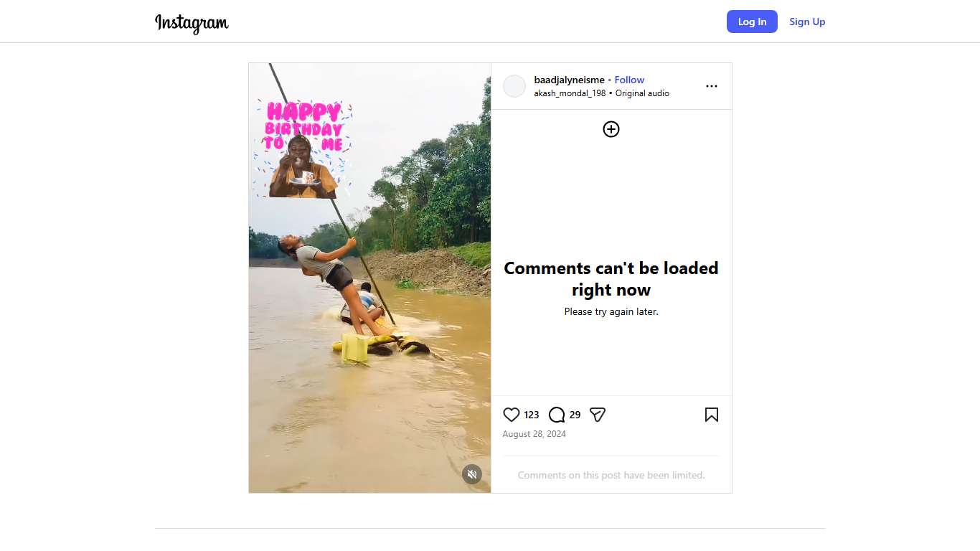Open the August 28, 2024 date link
Screen dimensions: 980x551
pos(534,434)
